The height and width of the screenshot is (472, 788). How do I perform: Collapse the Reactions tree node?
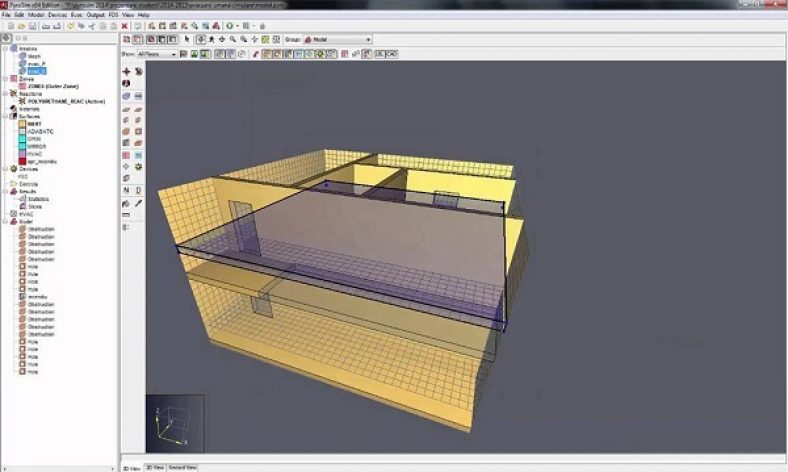[6, 93]
